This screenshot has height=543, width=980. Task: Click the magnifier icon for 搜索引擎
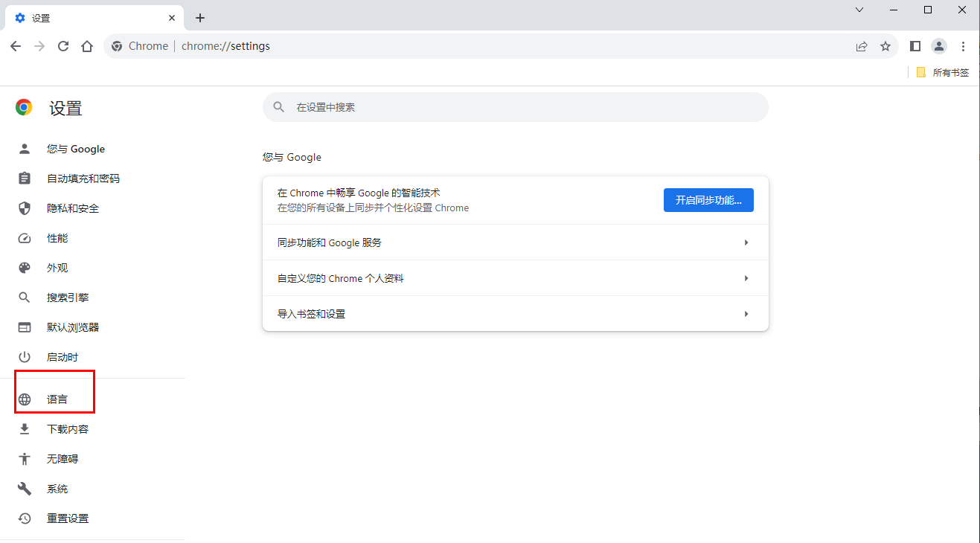coord(25,298)
